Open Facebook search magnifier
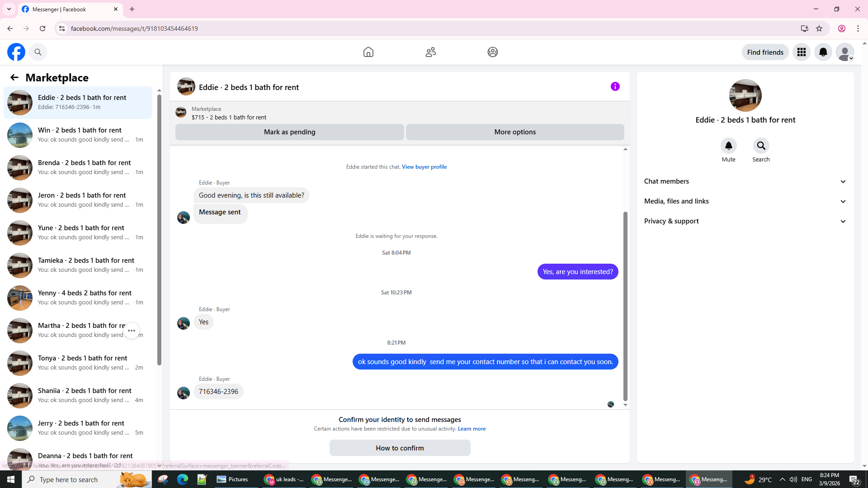 pyautogui.click(x=38, y=52)
